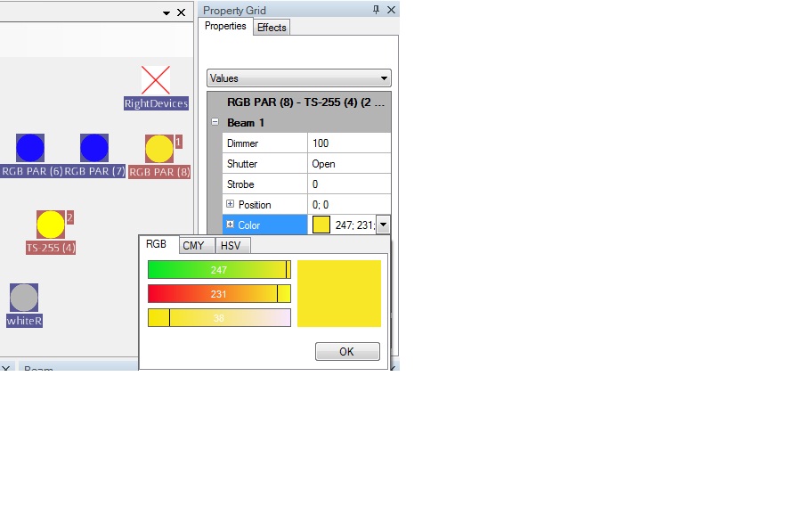812x507 pixels.
Task: Collapse the Beam 1 property group
Action: (215, 123)
